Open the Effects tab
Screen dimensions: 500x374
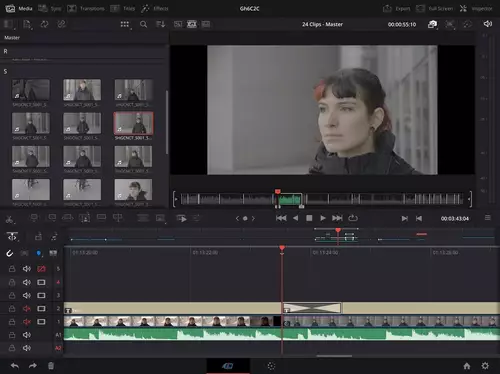(x=154, y=8)
